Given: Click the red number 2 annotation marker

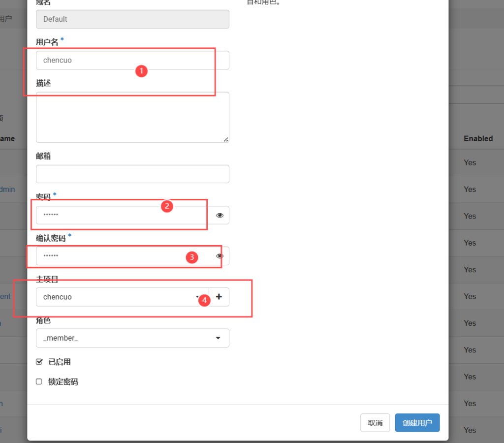Looking at the screenshot, I should [167, 206].
